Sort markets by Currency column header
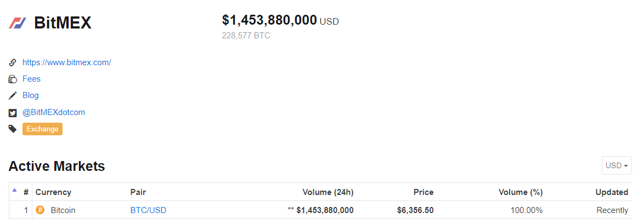This screenshot has height=224, width=644. point(53,192)
